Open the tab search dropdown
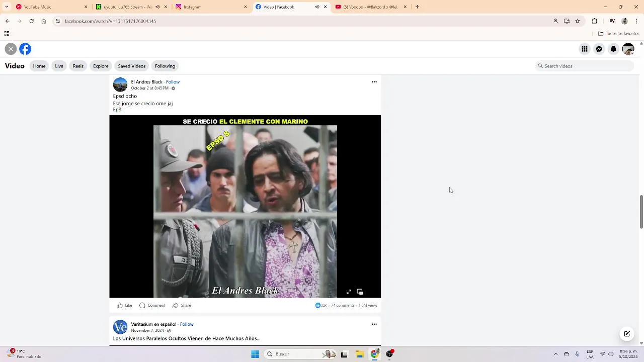This screenshot has height=362, width=644. [7, 7]
